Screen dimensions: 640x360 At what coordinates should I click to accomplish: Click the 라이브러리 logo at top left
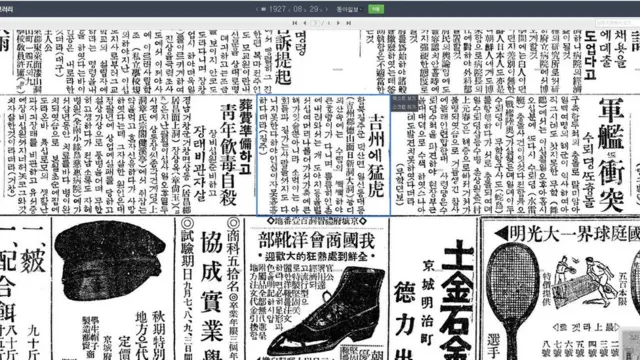tap(7, 9)
